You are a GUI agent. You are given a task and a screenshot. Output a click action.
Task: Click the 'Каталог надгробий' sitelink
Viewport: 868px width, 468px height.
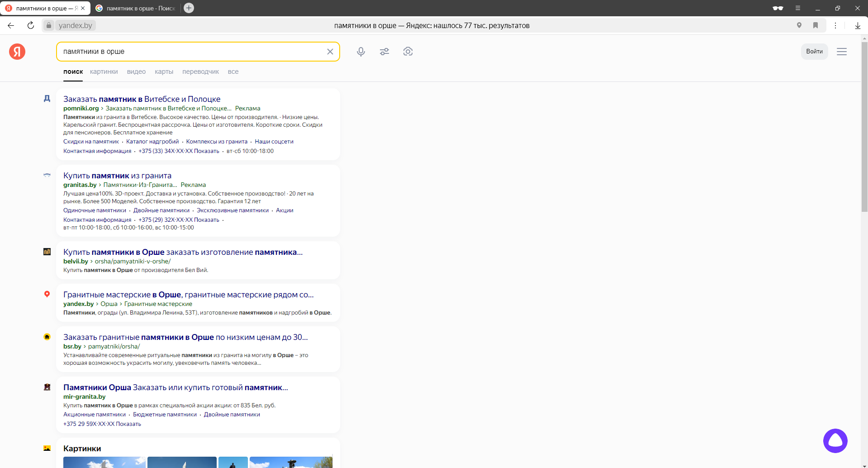tap(152, 142)
